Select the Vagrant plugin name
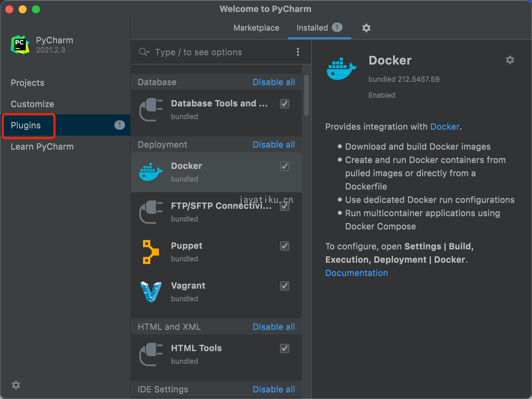Image resolution: width=532 pixels, height=399 pixels. 188,286
